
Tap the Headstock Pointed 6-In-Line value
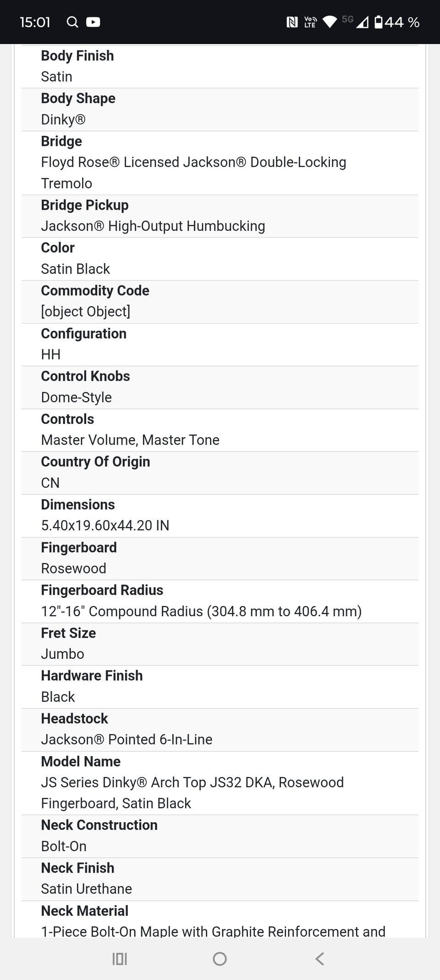[x=126, y=739]
